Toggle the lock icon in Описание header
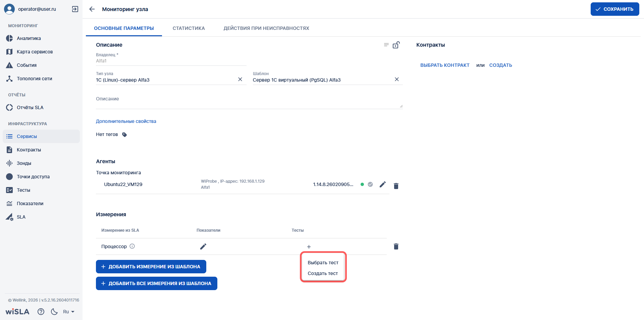 click(396, 45)
